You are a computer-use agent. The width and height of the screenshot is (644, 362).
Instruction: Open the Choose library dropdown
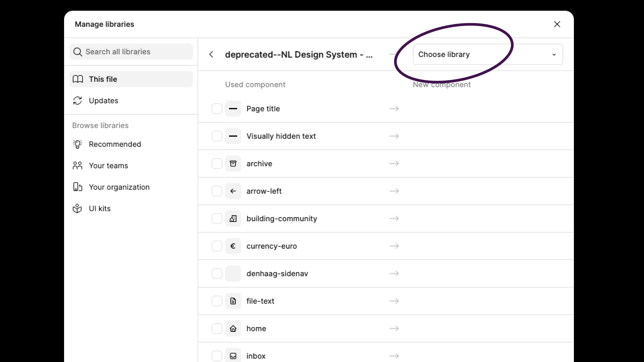coord(487,54)
